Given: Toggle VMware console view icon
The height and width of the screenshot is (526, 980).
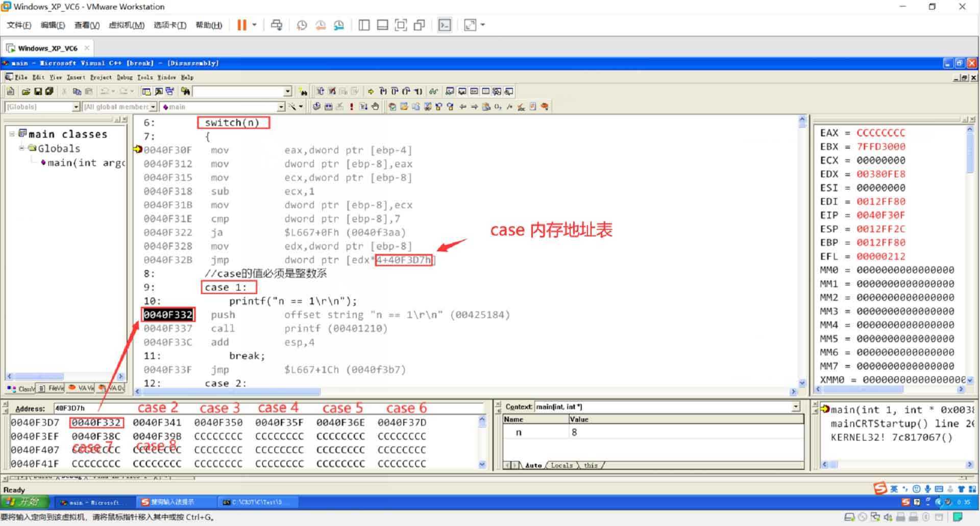Looking at the screenshot, I should click(x=445, y=25).
